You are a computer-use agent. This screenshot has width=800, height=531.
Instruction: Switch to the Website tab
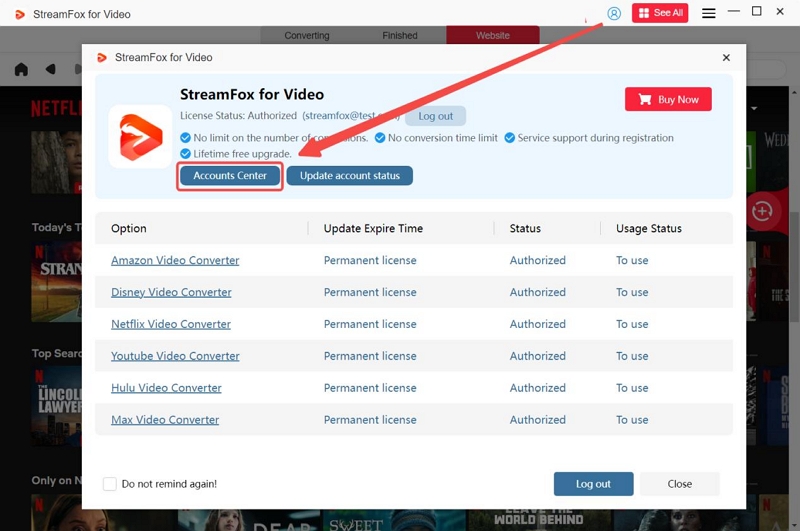coord(493,35)
